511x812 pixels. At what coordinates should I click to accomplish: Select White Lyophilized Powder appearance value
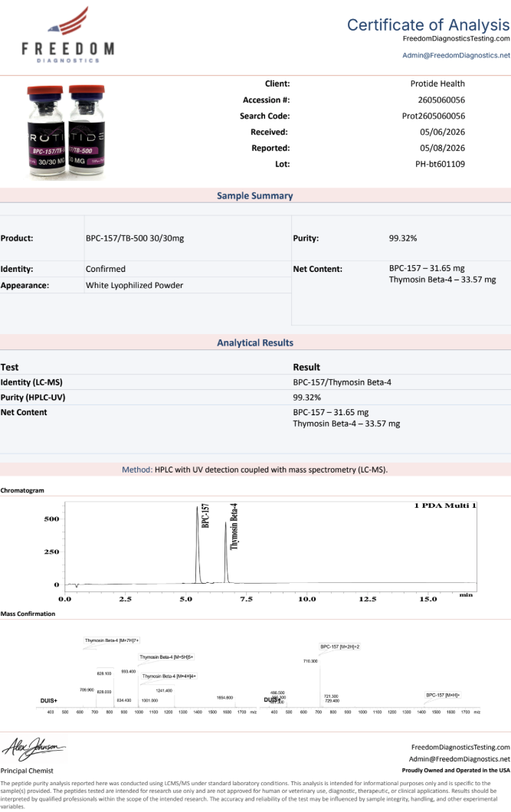pyautogui.click(x=134, y=285)
